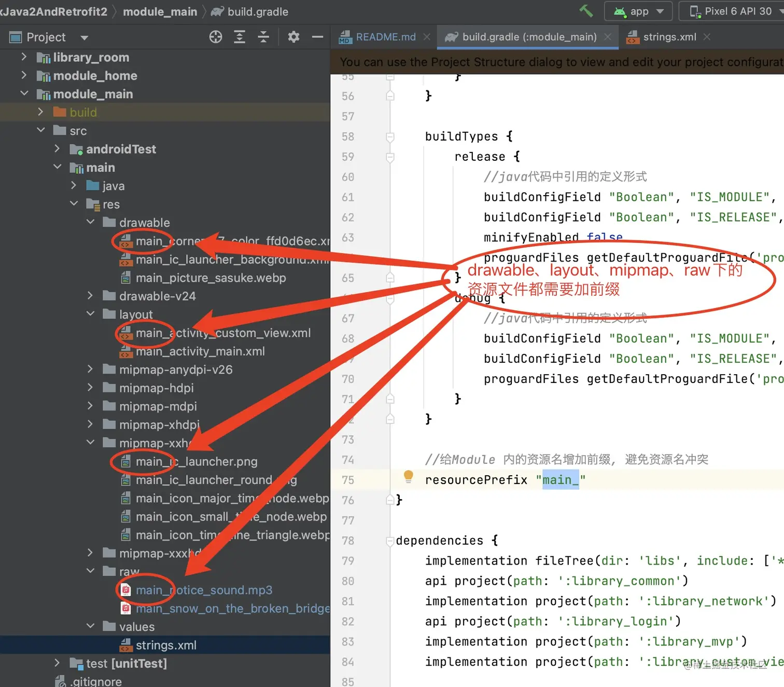The width and height of the screenshot is (784, 687).
Task: Close the README.md tab
Action: click(427, 37)
